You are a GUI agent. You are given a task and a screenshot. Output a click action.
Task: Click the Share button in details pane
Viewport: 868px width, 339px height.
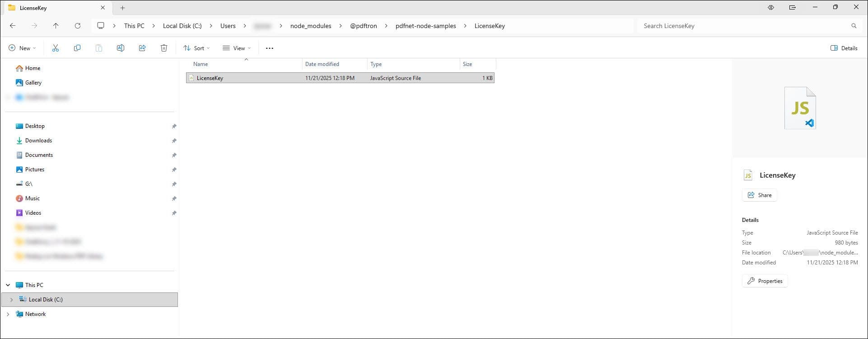759,195
